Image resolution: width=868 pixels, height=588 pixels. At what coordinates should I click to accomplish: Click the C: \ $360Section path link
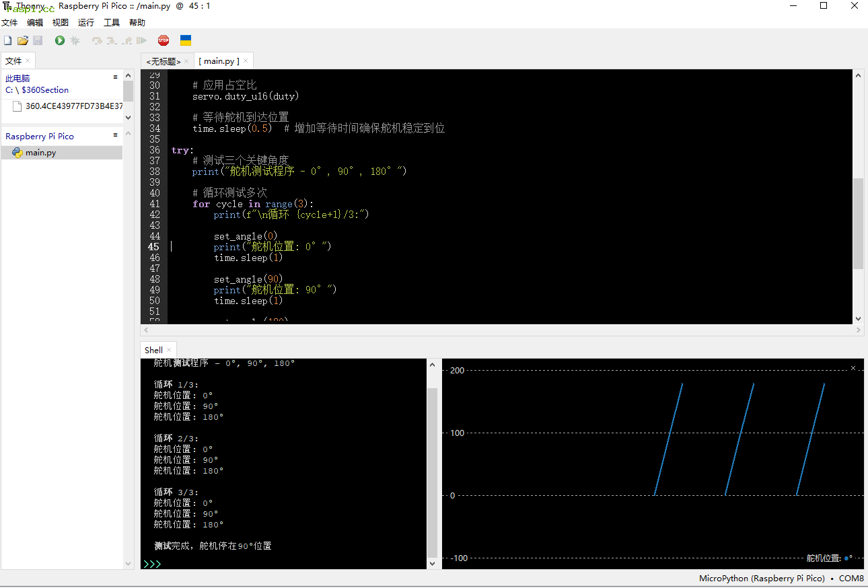click(x=37, y=89)
